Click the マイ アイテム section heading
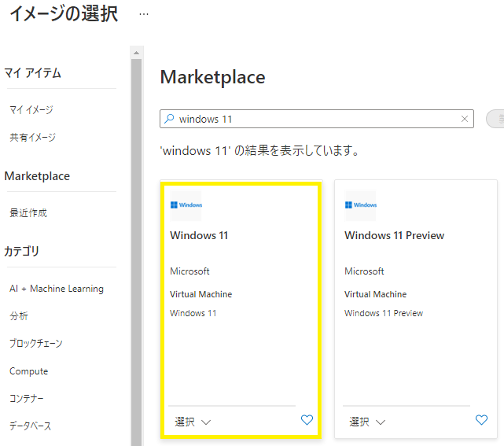The height and width of the screenshot is (446, 504). pos(33,73)
